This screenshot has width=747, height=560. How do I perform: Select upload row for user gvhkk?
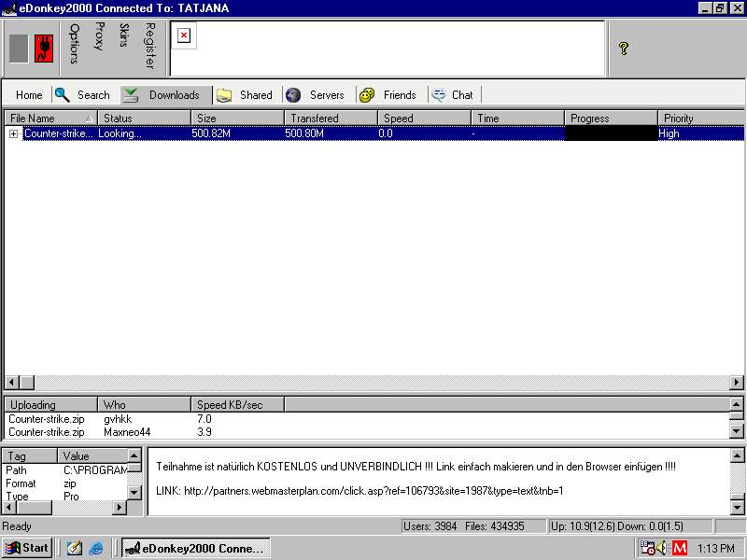click(368, 419)
